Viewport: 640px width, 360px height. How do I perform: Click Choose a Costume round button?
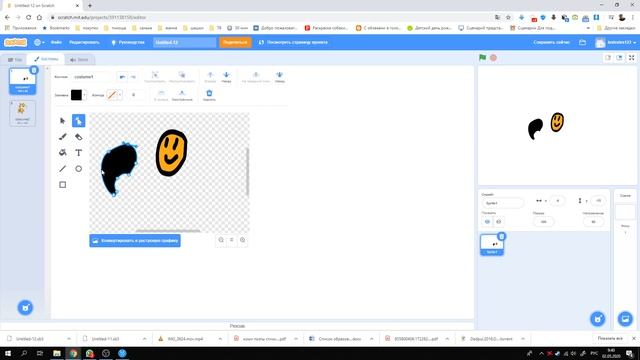25,307
